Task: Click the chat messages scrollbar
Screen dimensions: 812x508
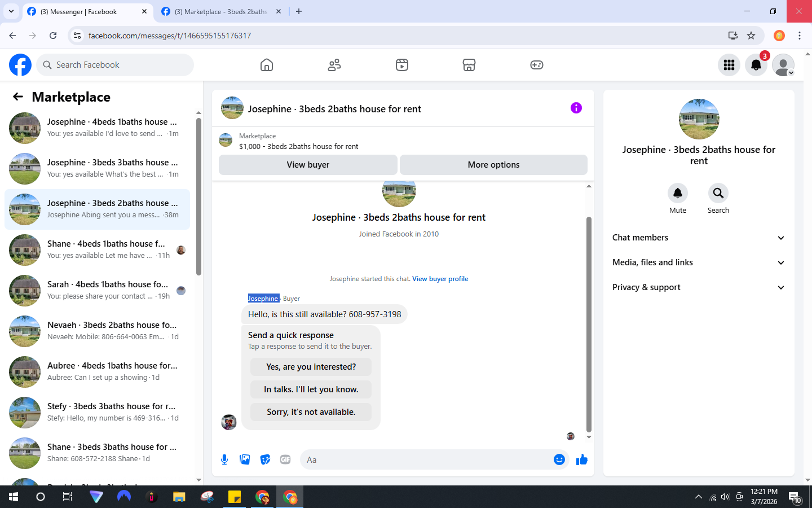Action: pos(589,324)
